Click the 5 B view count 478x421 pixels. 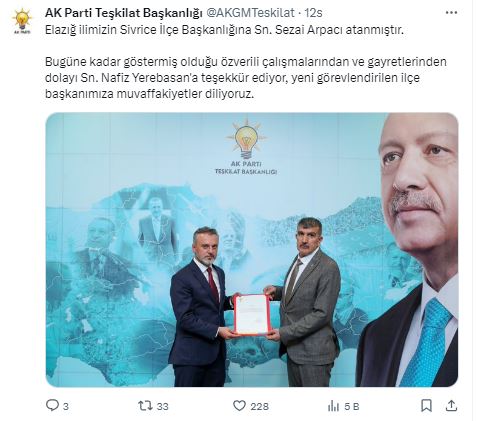click(x=352, y=406)
